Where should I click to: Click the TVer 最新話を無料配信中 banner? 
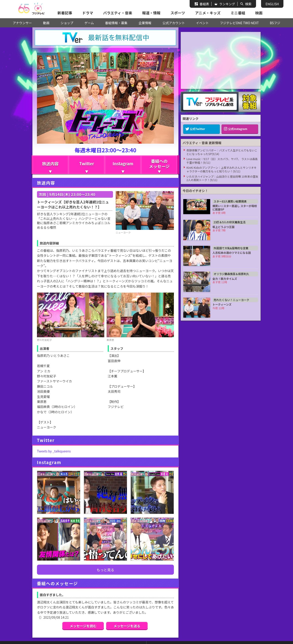point(105,38)
